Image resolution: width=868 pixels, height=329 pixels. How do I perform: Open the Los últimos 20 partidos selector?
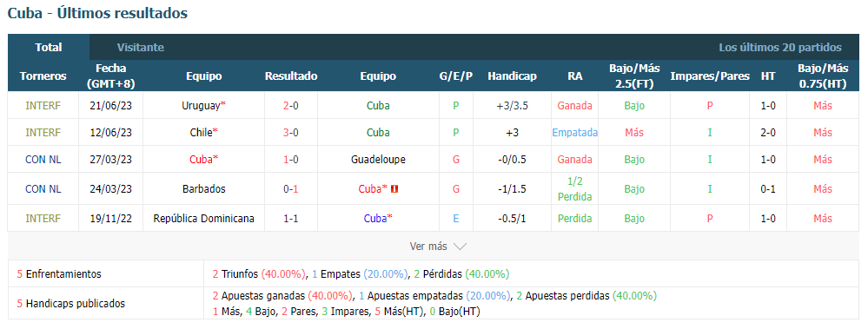pos(780,48)
